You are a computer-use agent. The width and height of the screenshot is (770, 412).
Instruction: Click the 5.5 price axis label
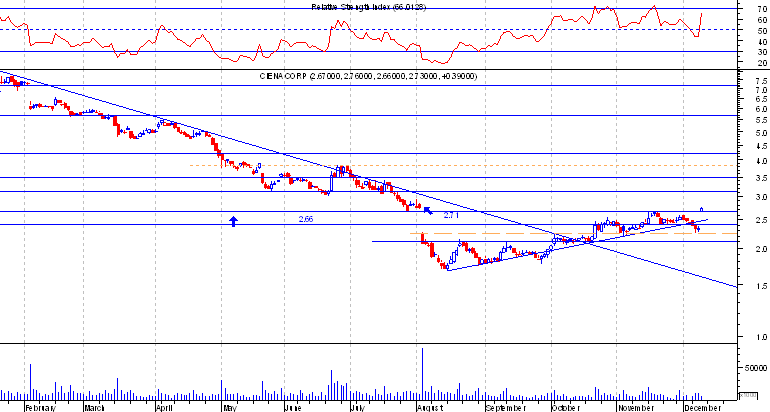(762, 120)
